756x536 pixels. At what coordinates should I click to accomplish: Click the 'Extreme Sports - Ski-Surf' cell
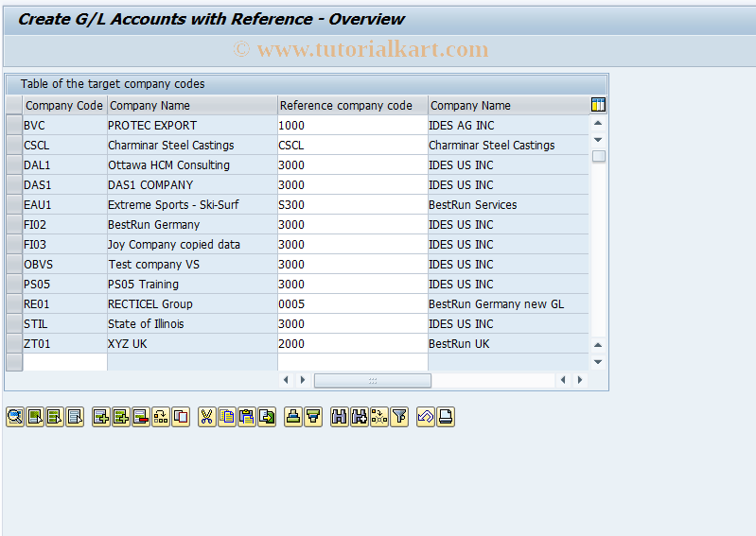192,205
